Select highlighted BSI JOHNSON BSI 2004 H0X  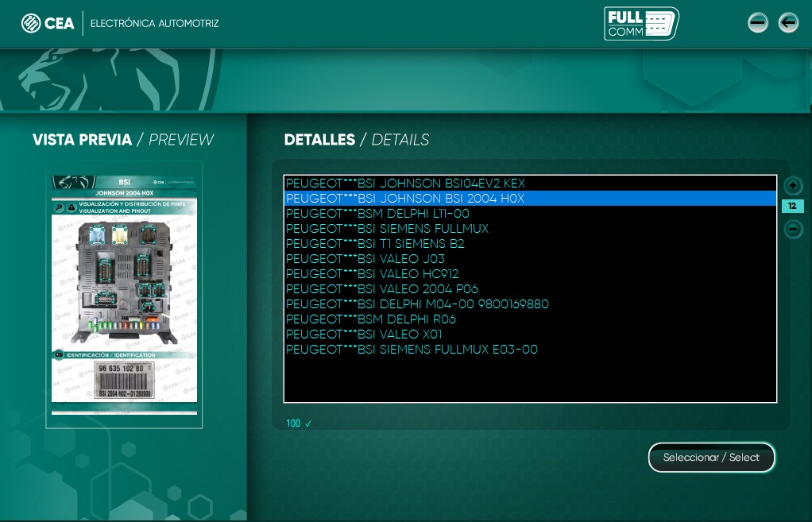tap(405, 199)
